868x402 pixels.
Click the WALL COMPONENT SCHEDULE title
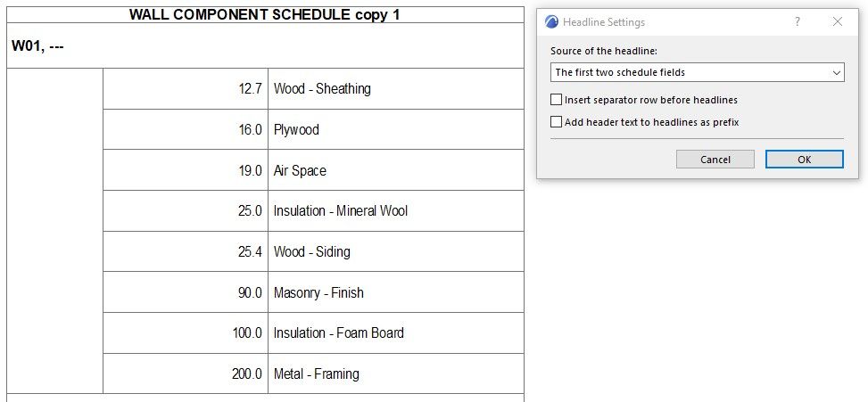pos(265,15)
